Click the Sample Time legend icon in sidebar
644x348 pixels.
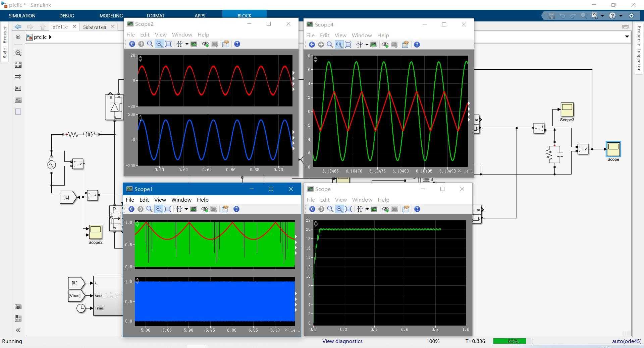click(x=17, y=318)
